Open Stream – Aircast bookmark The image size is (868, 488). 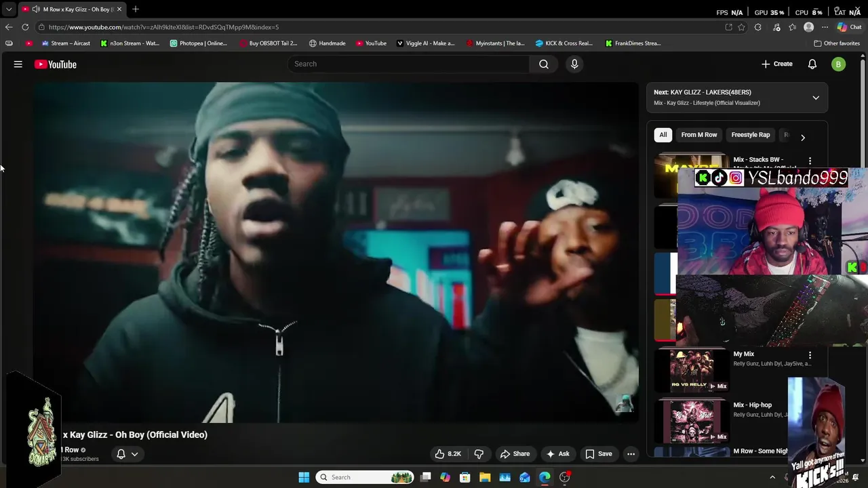click(x=66, y=43)
